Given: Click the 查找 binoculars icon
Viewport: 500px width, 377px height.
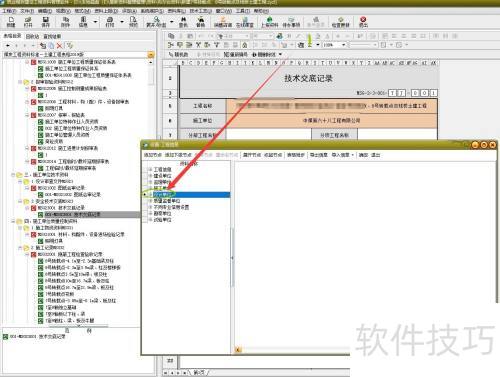Looking at the screenshot, I should (x=183, y=22).
